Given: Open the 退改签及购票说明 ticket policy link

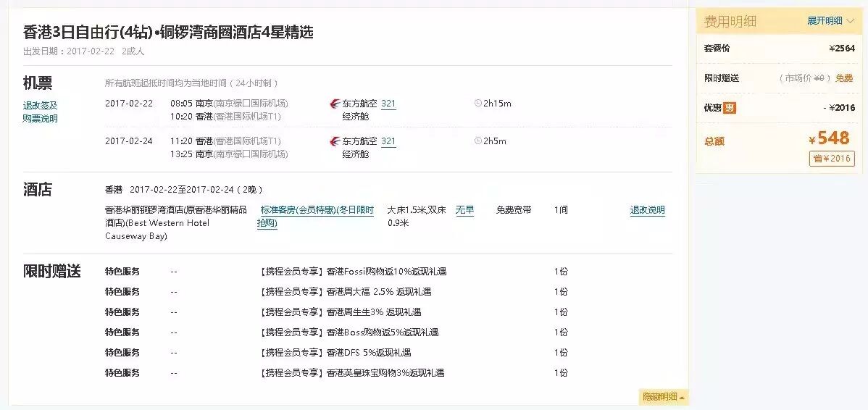Looking at the screenshot, I should pos(40,112).
